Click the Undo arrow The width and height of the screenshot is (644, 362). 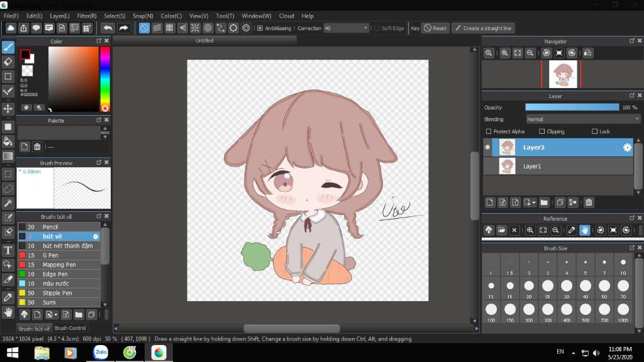pos(108,28)
